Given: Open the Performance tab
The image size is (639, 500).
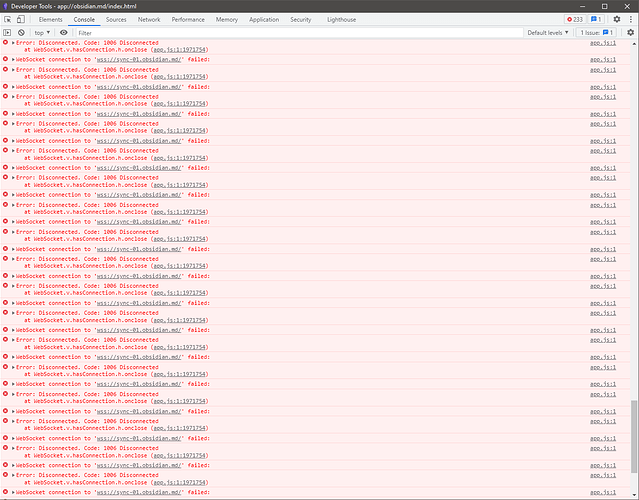Looking at the screenshot, I should 188,20.
